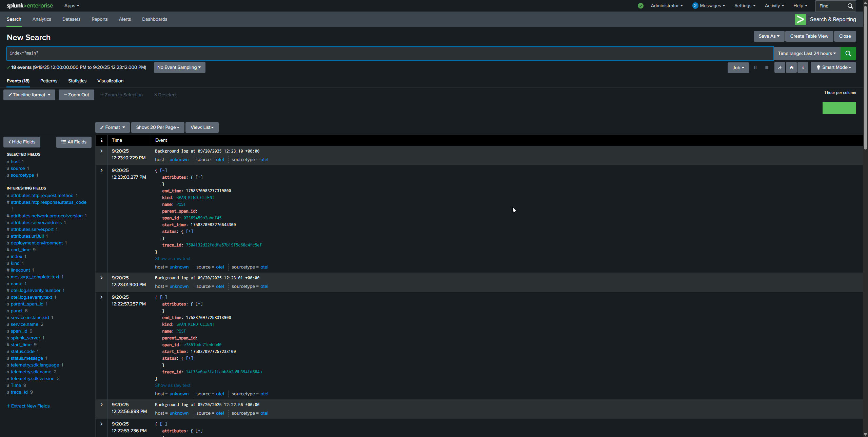Image resolution: width=868 pixels, height=437 pixels.
Task: Switch to the Statistics tab
Action: 77,81
